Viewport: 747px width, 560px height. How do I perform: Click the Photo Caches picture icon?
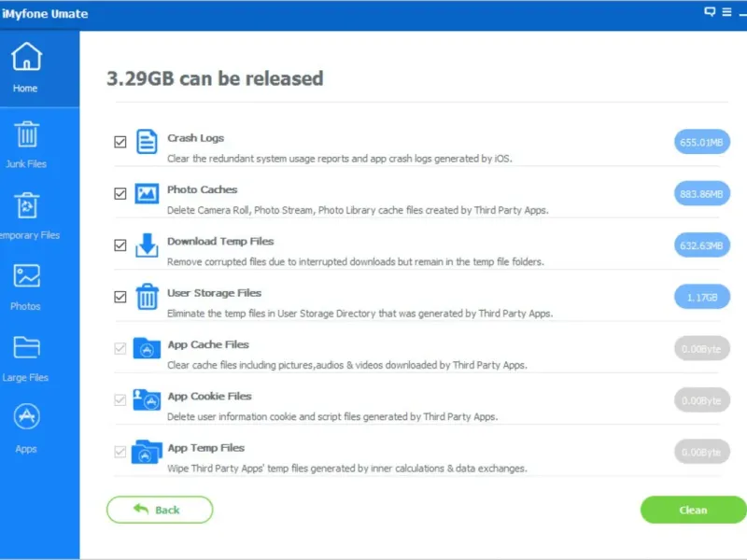(147, 193)
